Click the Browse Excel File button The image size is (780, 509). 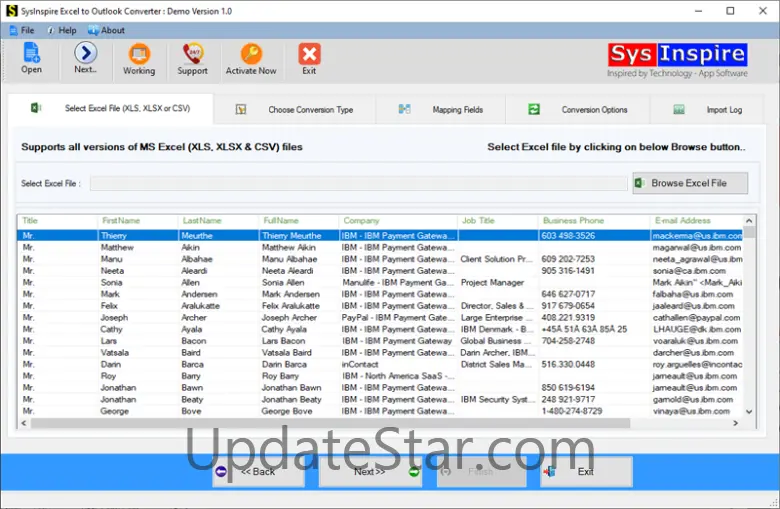coord(690,183)
